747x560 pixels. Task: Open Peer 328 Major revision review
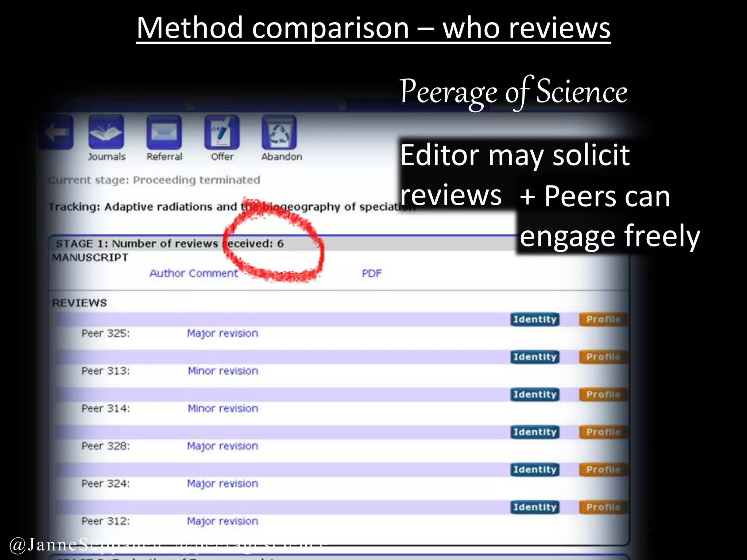[x=222, y=446]
